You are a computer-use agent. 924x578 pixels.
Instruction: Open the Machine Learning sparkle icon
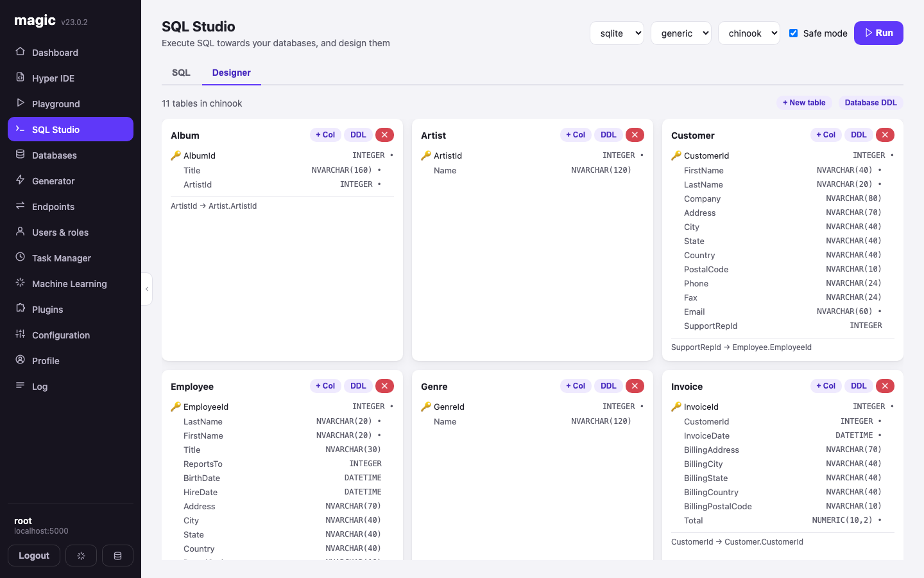tap(20, 283)
